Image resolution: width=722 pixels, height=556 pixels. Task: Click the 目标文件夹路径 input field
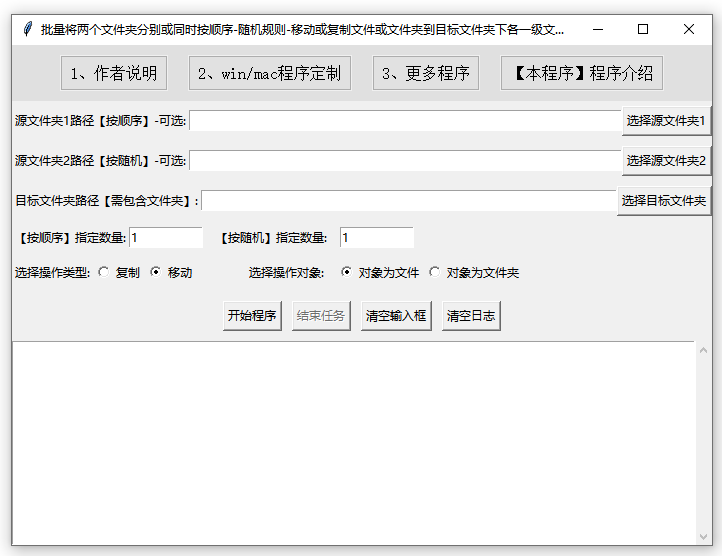(x=409, y=201)
